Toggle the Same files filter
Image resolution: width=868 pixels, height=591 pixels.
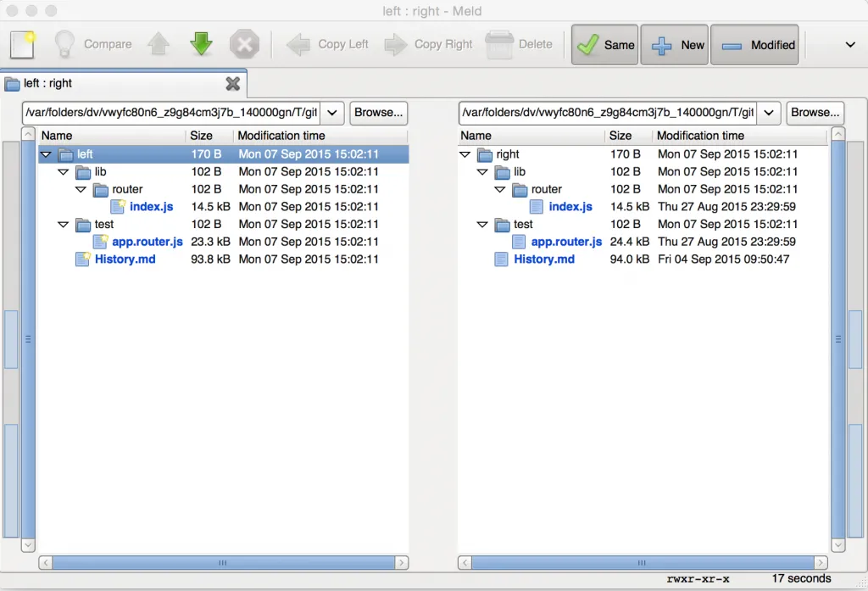click(604, 45)
